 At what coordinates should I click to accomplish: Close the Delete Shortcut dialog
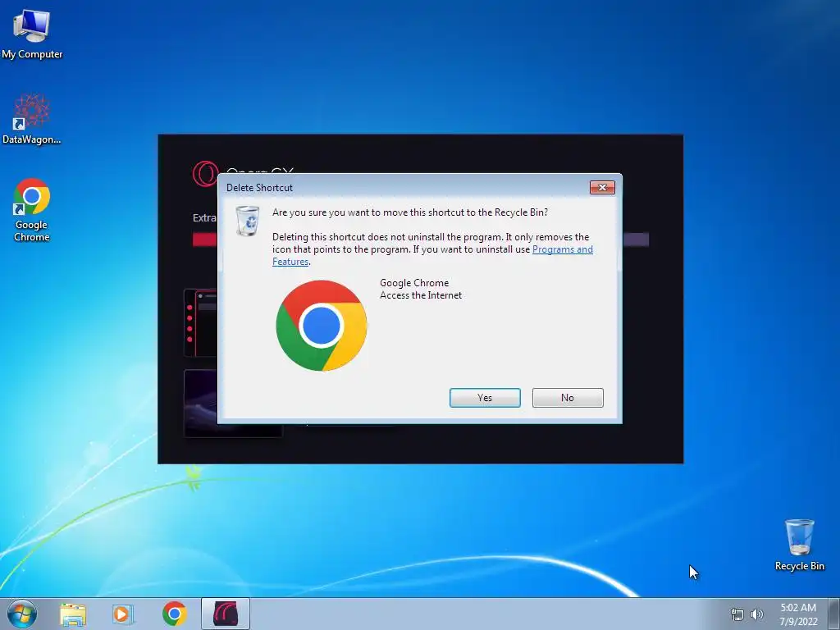602,188
